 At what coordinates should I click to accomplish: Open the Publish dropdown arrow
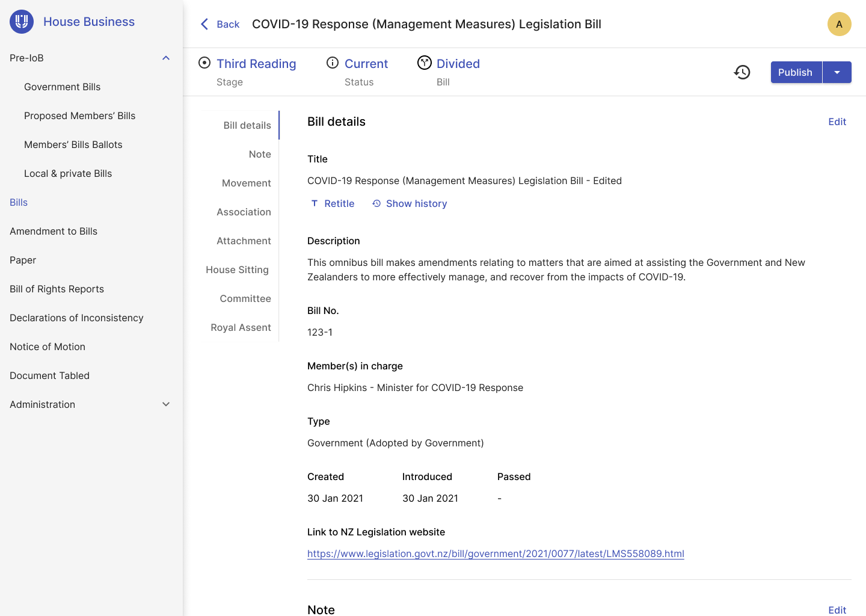tap(837, 72)
